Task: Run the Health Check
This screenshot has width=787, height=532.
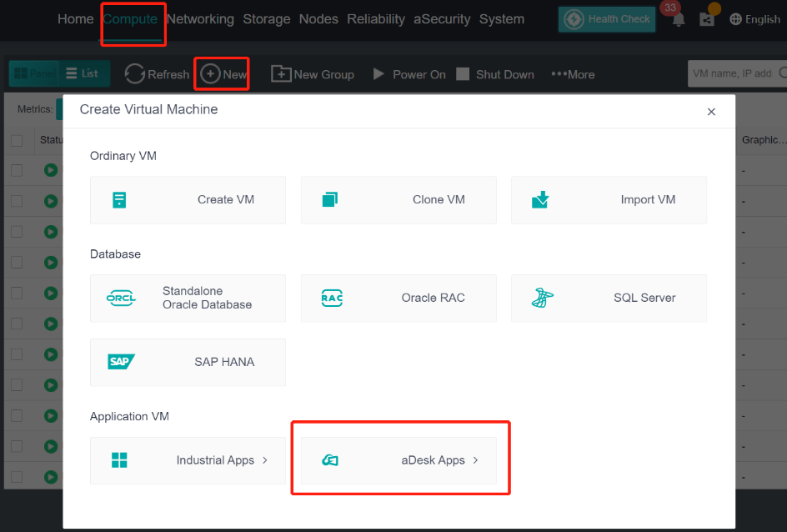Action: [x=607, y=19]
